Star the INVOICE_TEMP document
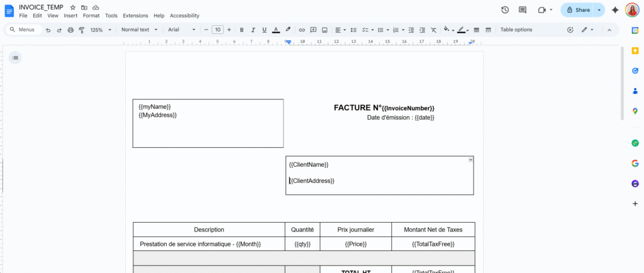The height and width of the screenshot is (273, 644). [x=73, y=7]
